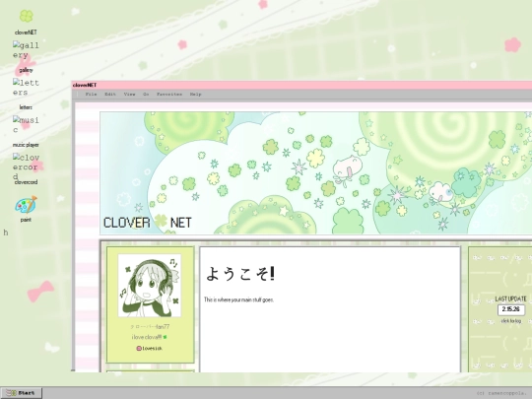532x399 pixels.
Task: Open the 'click for log' link
Action: [511, 321]
